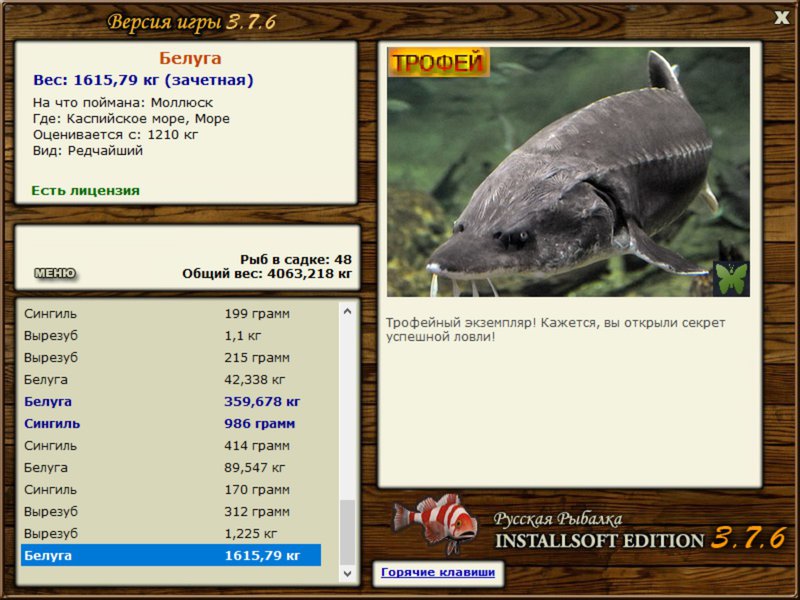
Task: Open the Горячие клавиши link
Action: (438, 572)
